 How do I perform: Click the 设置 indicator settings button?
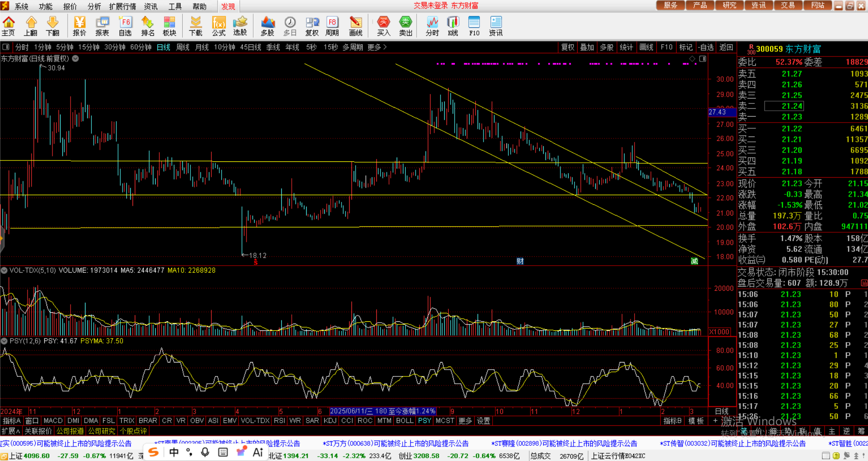click(484, 421)
